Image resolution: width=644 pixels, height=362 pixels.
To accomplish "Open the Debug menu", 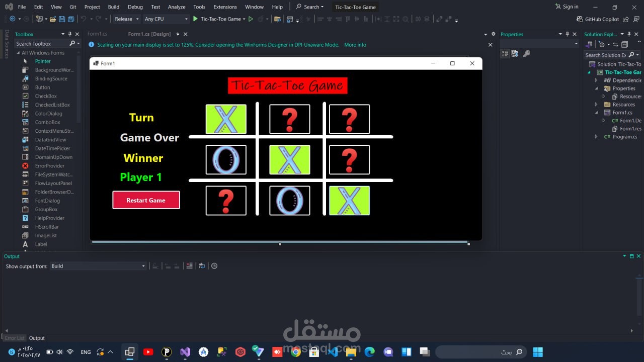I will coord(135,7).
